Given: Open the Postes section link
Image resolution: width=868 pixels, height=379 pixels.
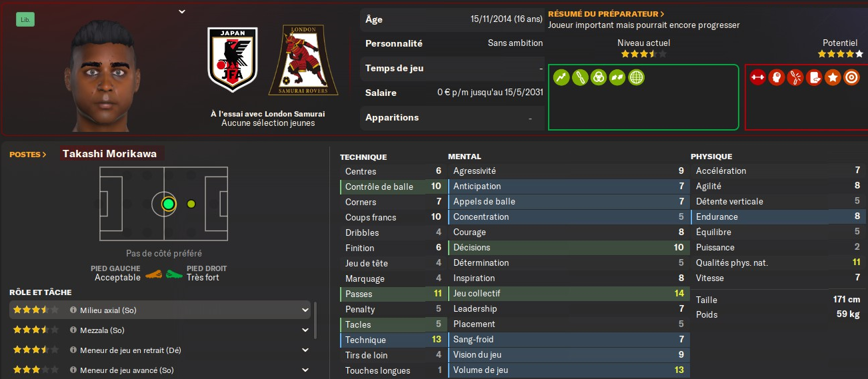Looking at the screenshot, I should (x=28, y=155).
